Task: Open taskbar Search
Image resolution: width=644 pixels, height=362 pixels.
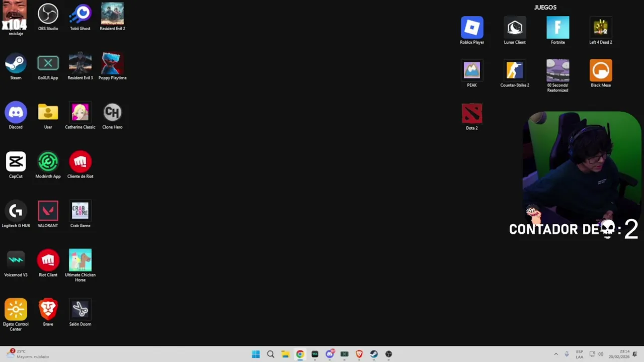Action: (270, 354)
